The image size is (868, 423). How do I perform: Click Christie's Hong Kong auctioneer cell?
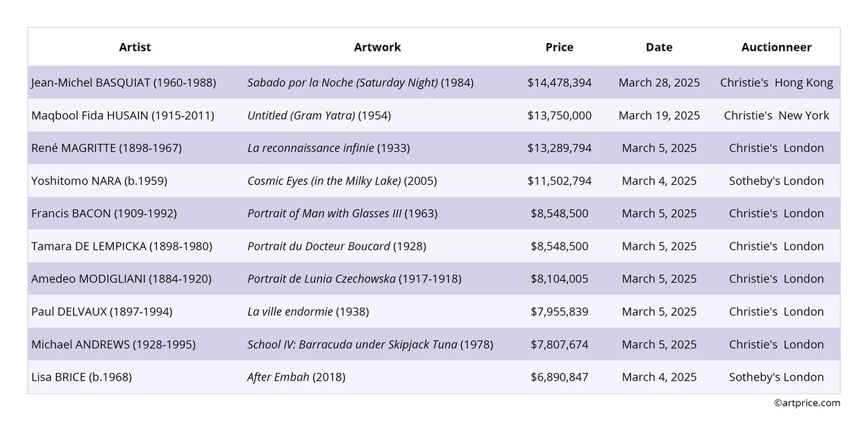(776, 83)
